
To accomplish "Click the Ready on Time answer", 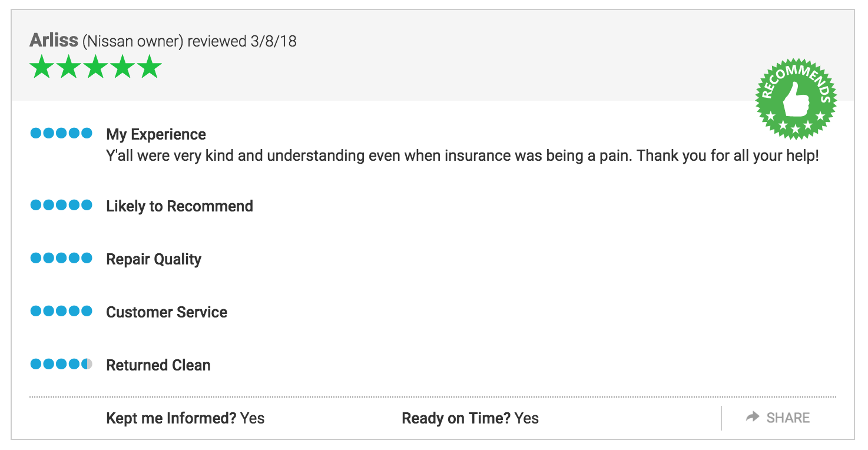I will 526,418.
